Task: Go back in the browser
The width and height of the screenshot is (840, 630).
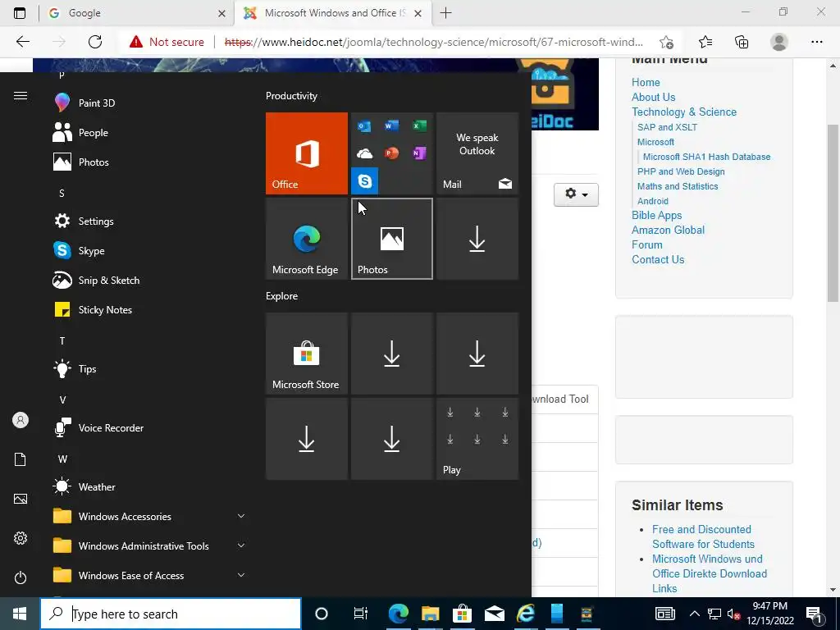Action: pyautogui.click(x=22, y=42)
